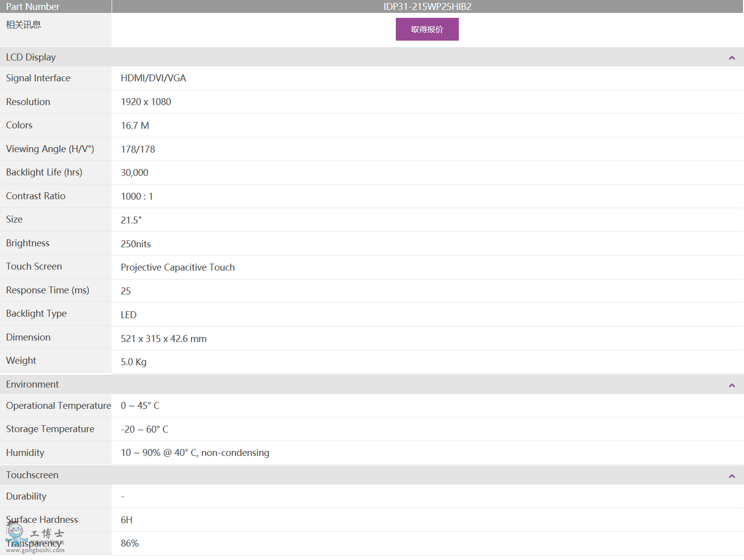Click the IDP31-215WP25HIB2 part number heading
The image size is (744, 560).
click(427, 6)
